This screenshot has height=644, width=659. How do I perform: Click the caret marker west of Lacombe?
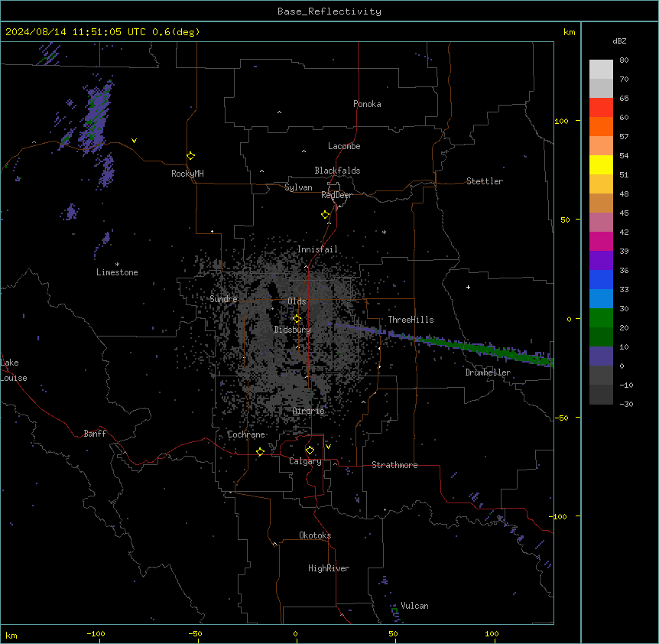point(304,151)
